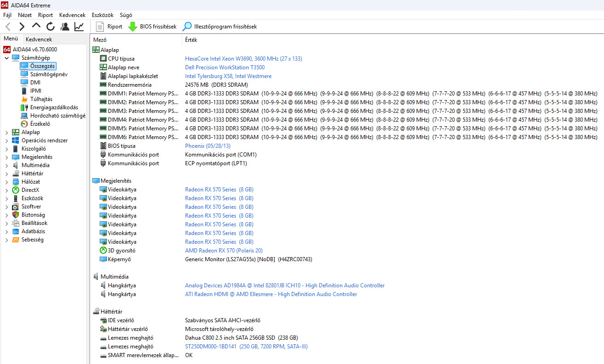The image size is (604, 364).
Task: Select Számítógépnév in the tree
Action: tap(49, 74)
